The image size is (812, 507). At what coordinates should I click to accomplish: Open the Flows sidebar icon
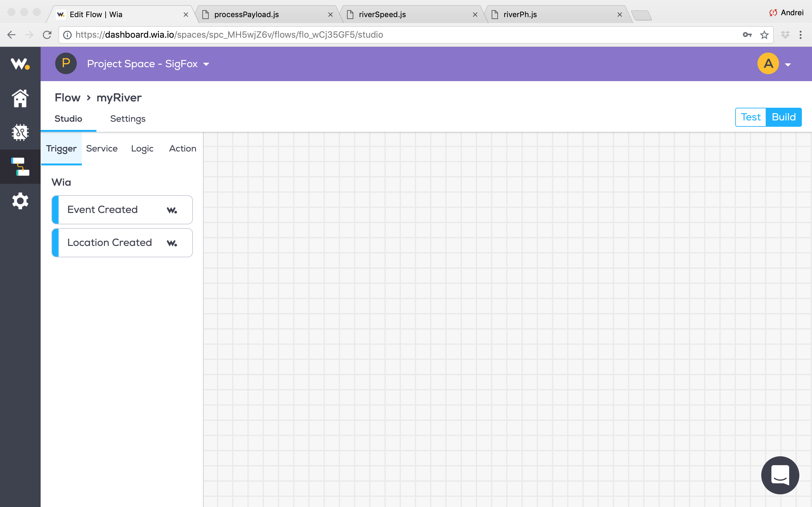[20, 167]
